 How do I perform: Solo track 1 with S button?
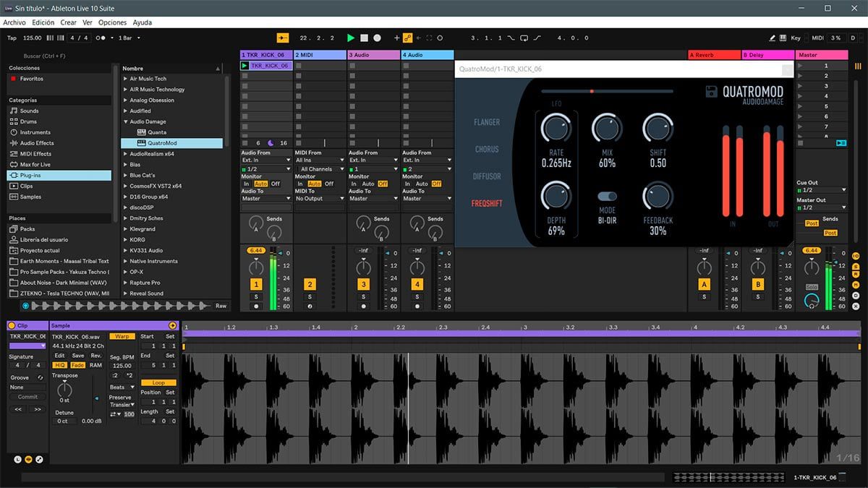click(x=255, y=297)
